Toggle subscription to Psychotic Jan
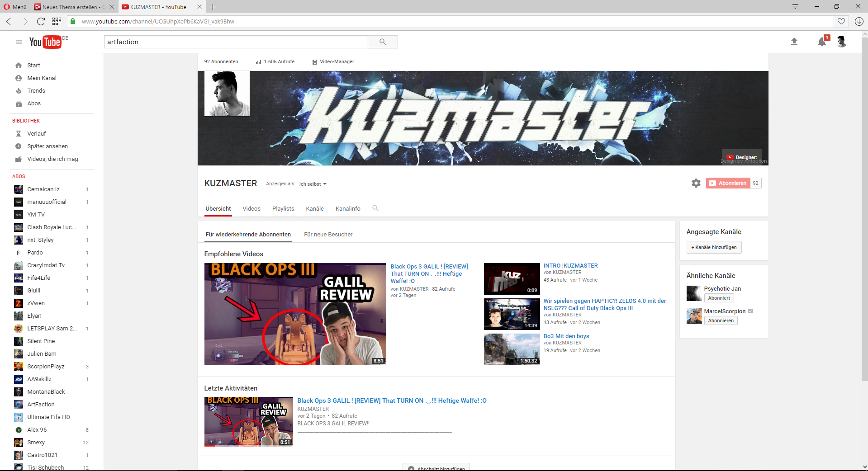Screen dimensions: 868x471 click(719, 298)
